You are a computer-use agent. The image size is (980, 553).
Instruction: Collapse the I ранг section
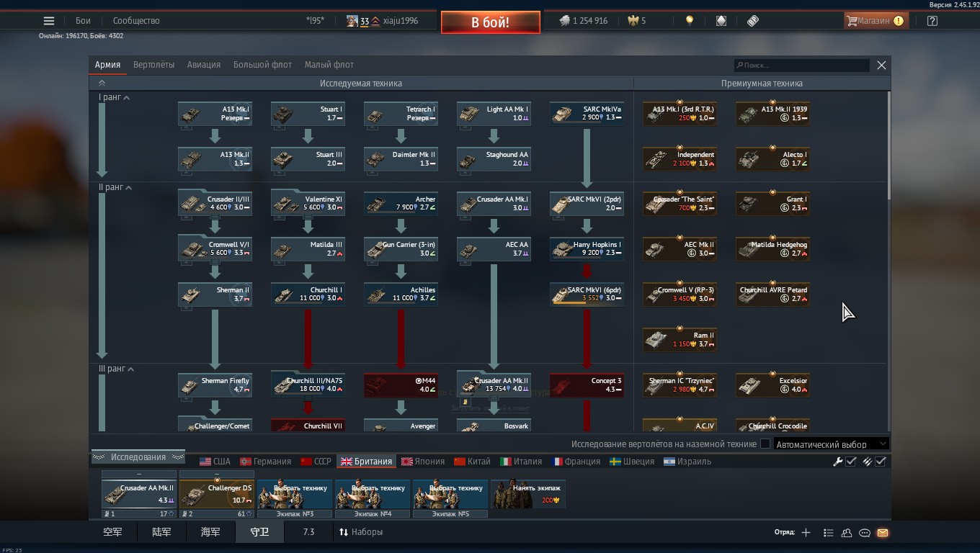tap(114, 97)
